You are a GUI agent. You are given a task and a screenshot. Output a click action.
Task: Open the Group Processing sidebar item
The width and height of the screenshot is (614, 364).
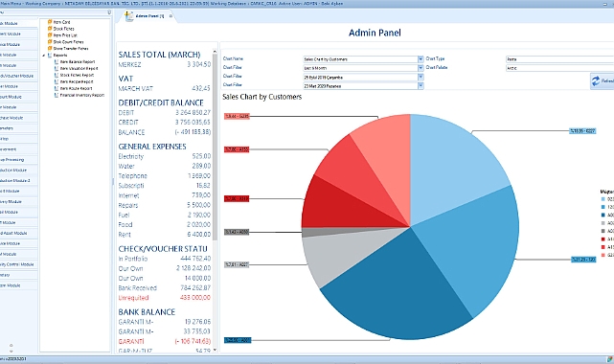point(18,160)
